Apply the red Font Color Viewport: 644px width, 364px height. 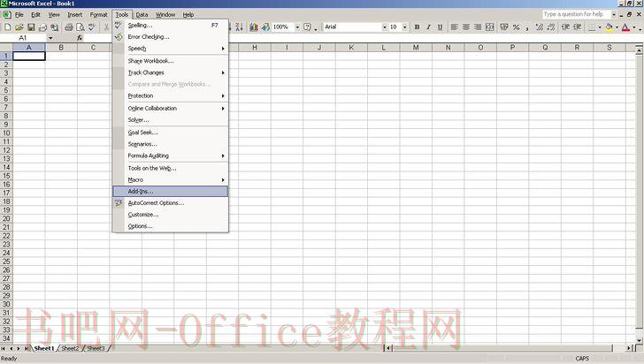625,27
